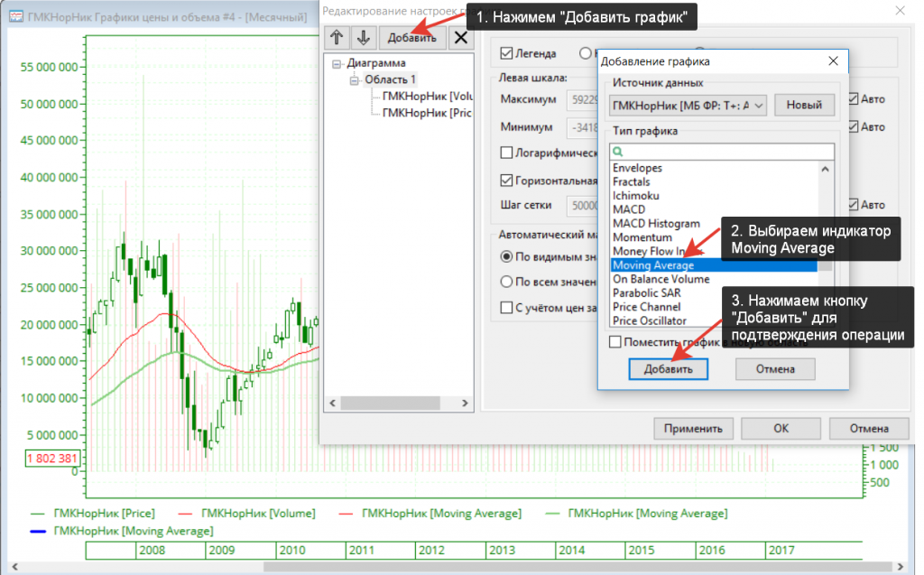This screenshot has width=924, height=575.
Task: Click the chart window icon in the title bar
Action: pos(15,17)
